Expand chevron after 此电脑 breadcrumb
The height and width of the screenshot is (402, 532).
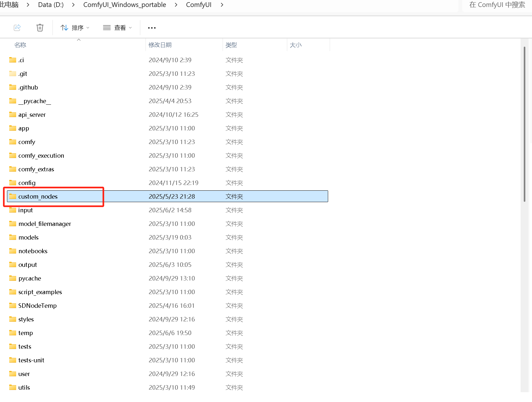coord(28,5)
